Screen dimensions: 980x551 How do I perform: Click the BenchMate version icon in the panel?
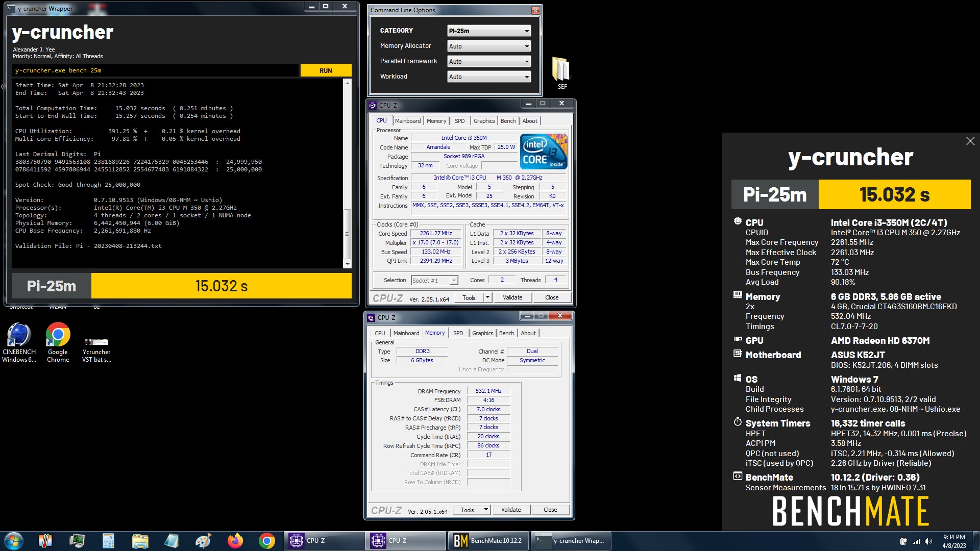(x=738, y=476)
